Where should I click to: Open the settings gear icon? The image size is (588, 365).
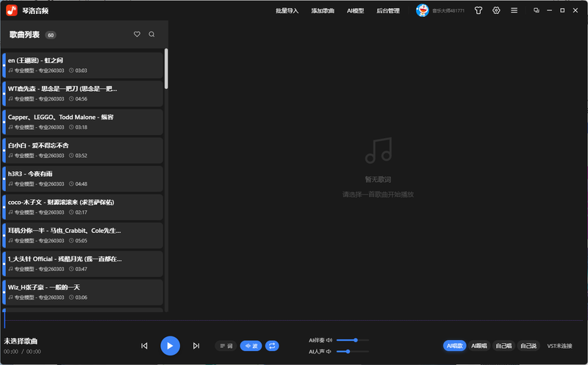[496, 10]
